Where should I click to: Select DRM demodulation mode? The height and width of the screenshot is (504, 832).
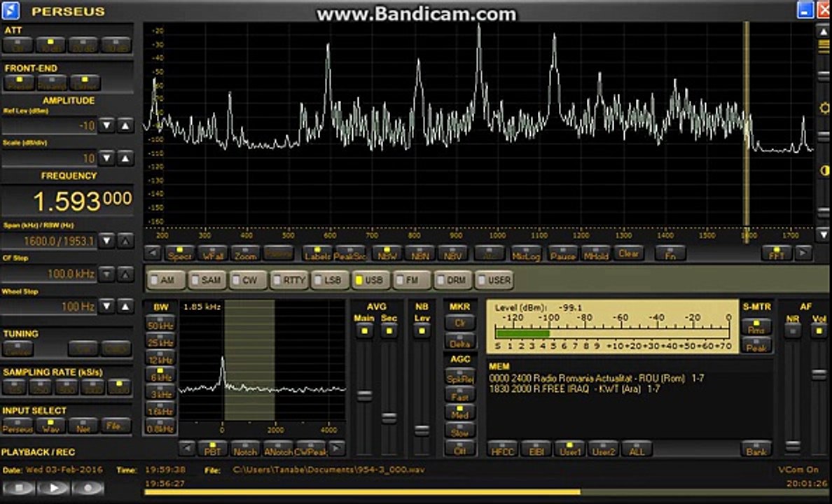452,279
